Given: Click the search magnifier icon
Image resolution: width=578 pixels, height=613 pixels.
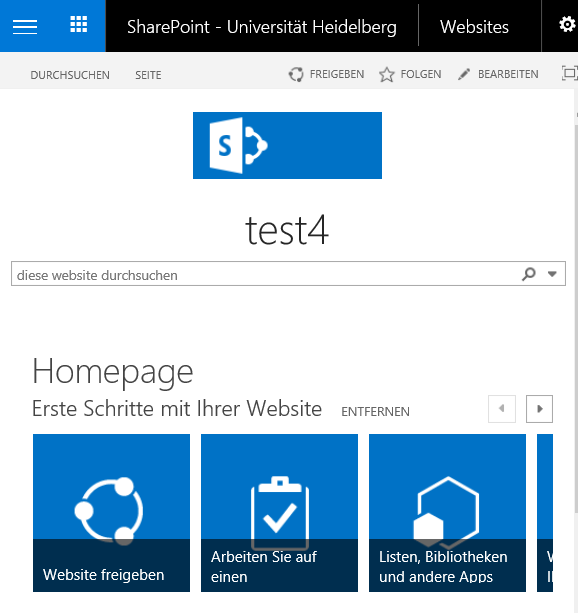Looking at the screenshot, I should click(x=529, y=274).
